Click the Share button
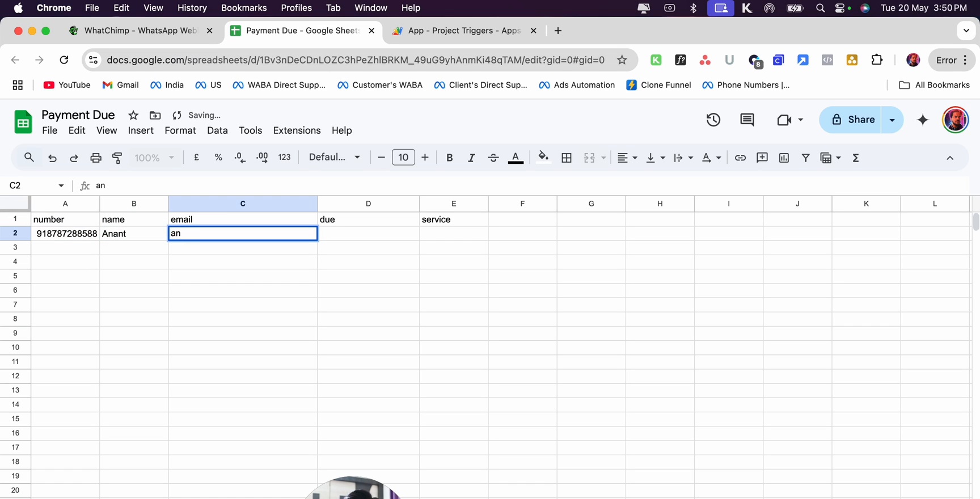This screenshot has height=499, width=980. point(851,120)
